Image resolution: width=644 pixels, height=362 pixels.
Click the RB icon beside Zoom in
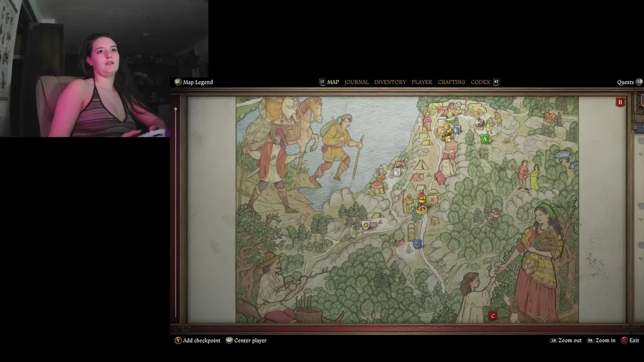590,340
